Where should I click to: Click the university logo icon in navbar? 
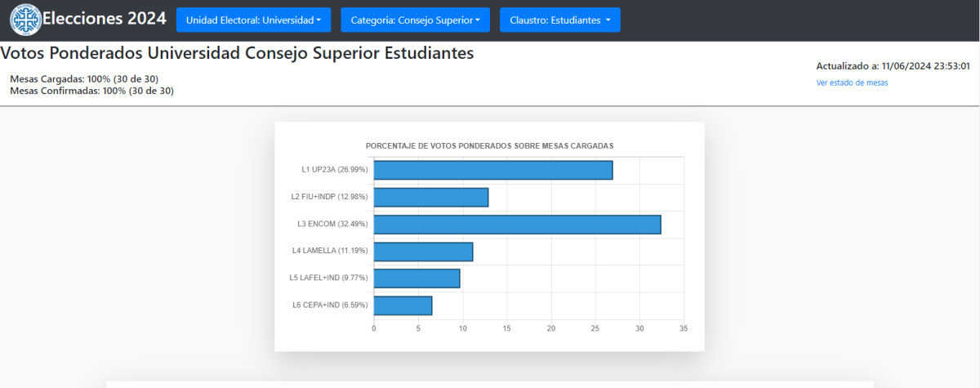point(25,20)
